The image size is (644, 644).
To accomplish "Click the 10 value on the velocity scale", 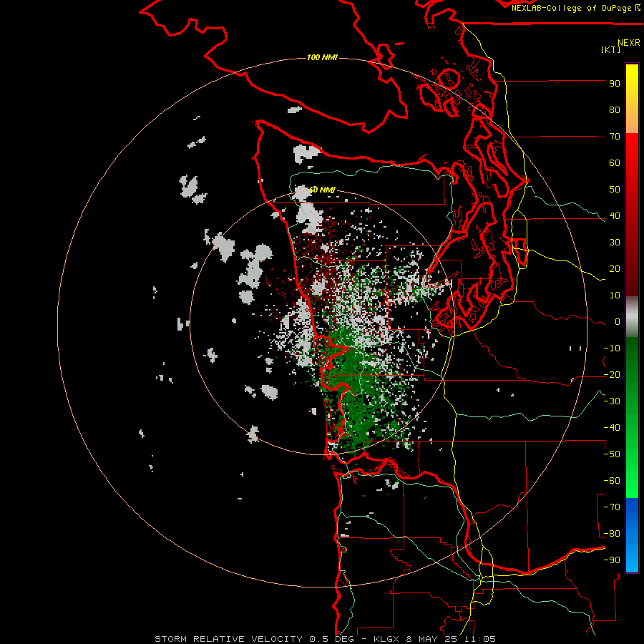I will (x=615, y=296).
